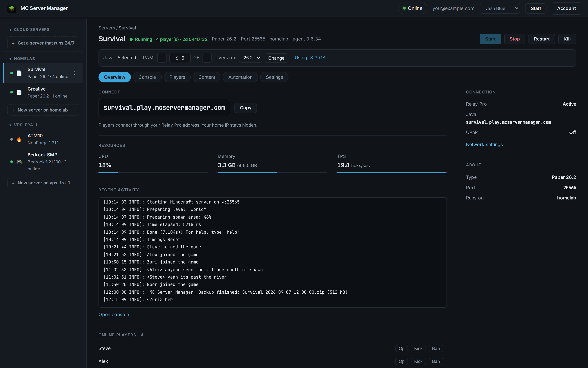Kill the server process
This screenshot has height=368, width=588.
click(x=567, y=39)
